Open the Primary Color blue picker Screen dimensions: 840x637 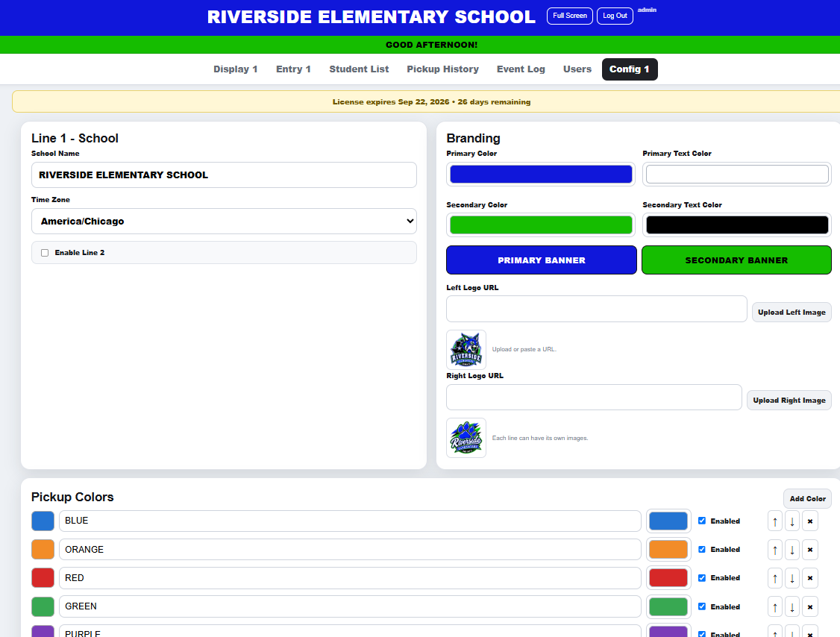pyautogui.click(x=541, y=174)
